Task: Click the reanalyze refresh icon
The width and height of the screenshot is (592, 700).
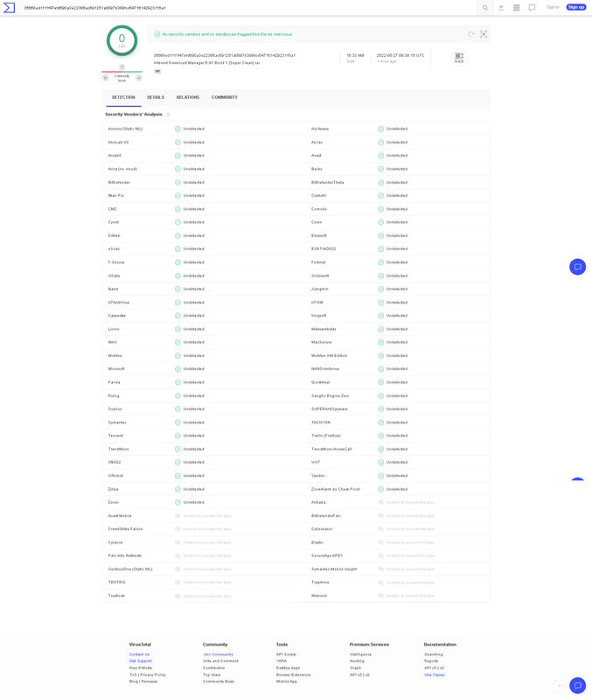Action: pos(470,34)
